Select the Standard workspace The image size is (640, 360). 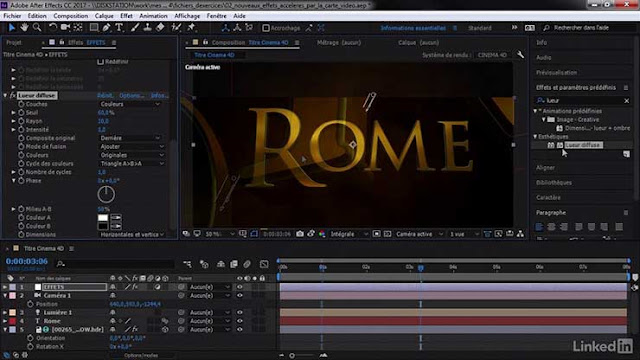coord(480,28)
